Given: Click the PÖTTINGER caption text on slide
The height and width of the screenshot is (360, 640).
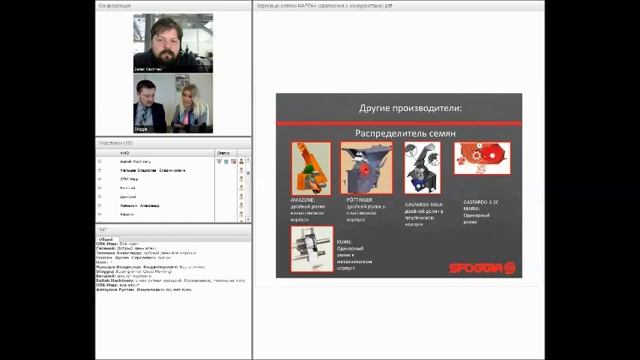Looking at the screenshot, I should pyautogui.click(x=366, y=210).
